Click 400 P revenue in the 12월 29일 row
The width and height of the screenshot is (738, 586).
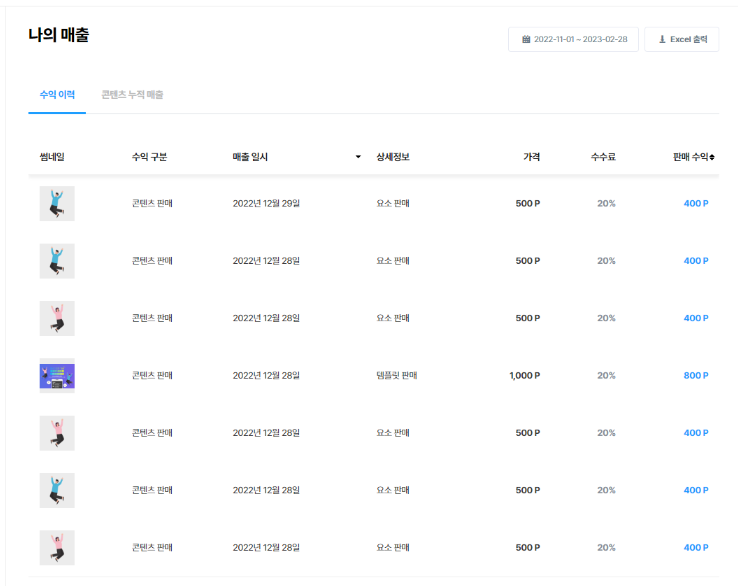(x=696, y=204)
